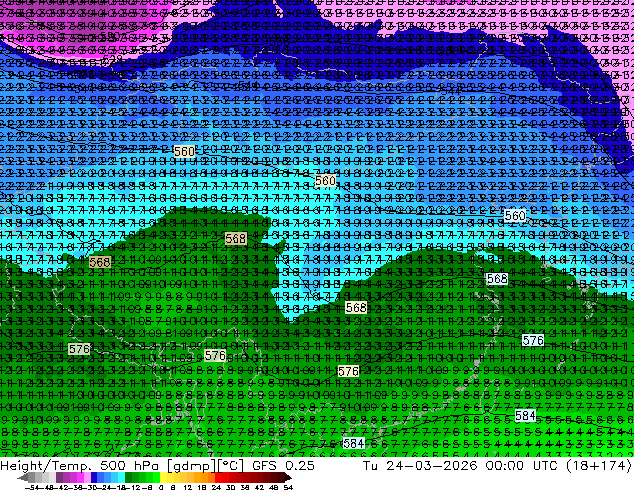634x490 pixels.
Task: Click the rightmost 584 contour label
Action: click(525, 416)
